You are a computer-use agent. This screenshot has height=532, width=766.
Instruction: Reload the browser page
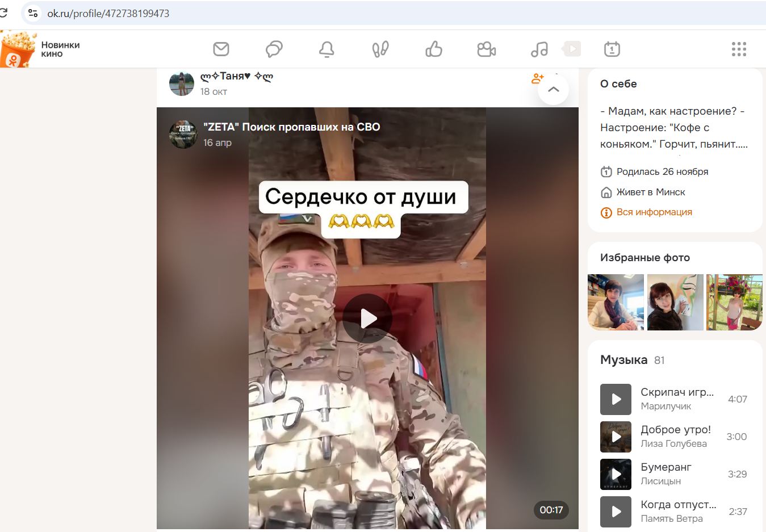(x=3, y=13)
